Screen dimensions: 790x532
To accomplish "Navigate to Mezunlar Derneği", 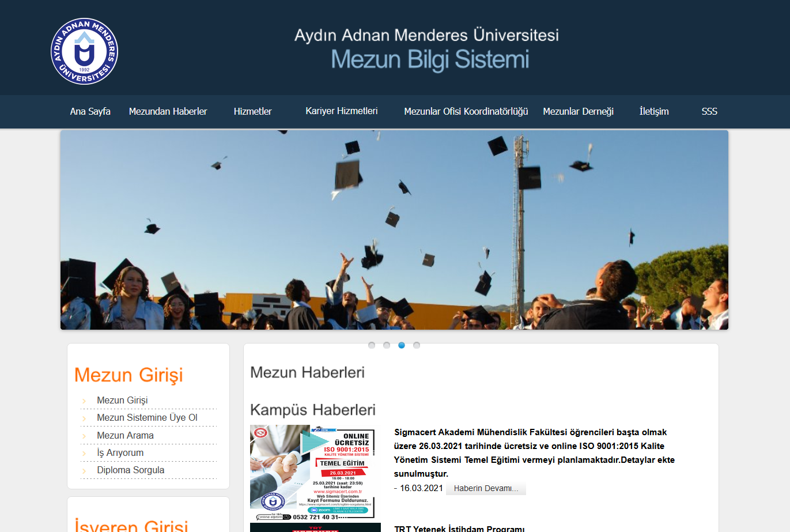I will 578,111.
